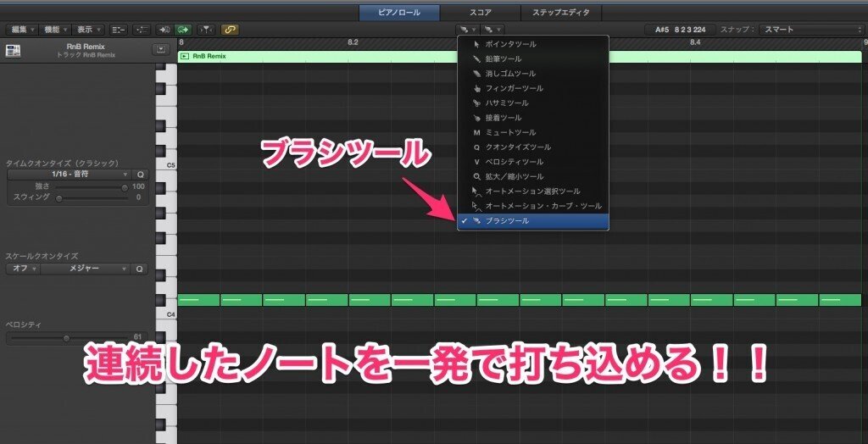Select the checked ブラシツール brush entry

[x=533, y=221]
